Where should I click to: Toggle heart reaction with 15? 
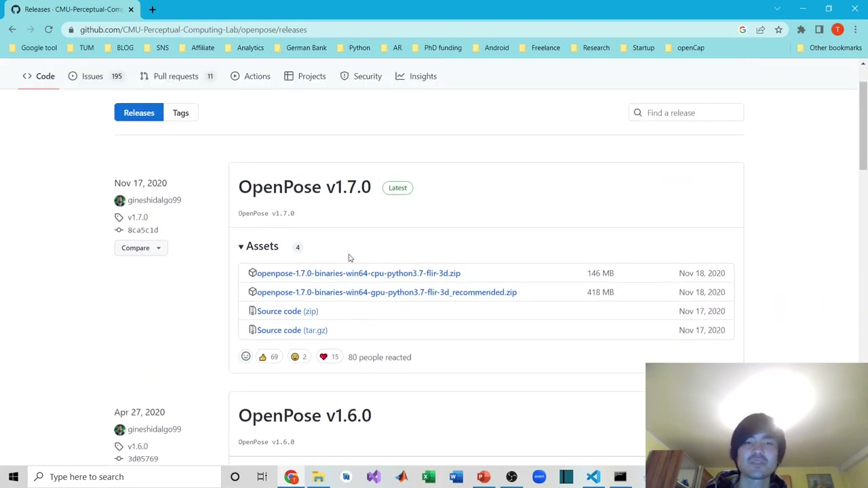pyautogui.click(x=329, y=357)
